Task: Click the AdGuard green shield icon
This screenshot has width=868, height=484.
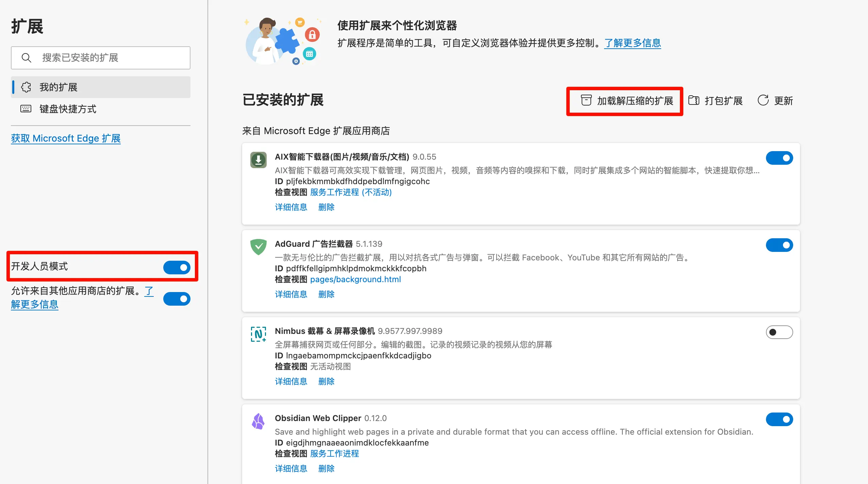Action: pyautogui.click(x=258, y=247)
